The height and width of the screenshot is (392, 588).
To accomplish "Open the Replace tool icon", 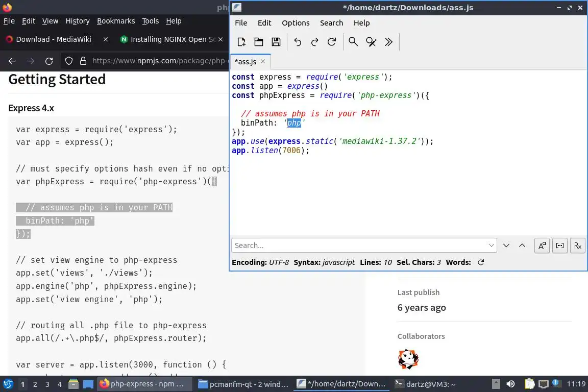I will (x=371, y=42).
